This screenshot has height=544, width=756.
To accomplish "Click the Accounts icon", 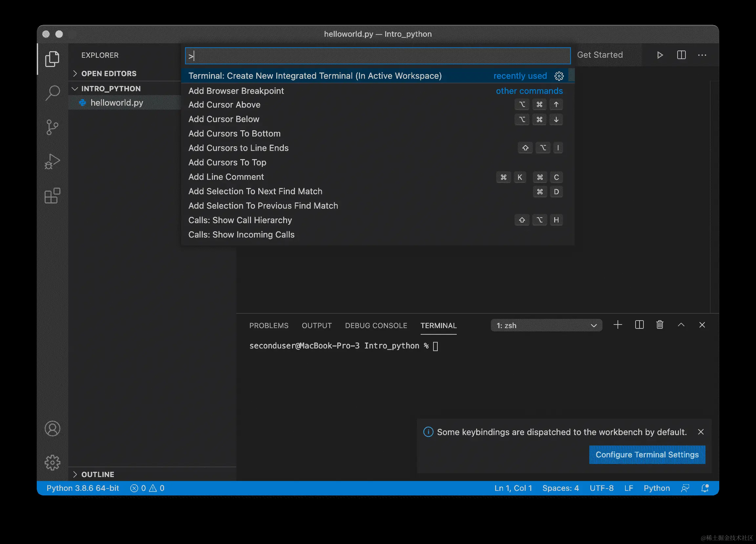I will (x=52, y=428).
